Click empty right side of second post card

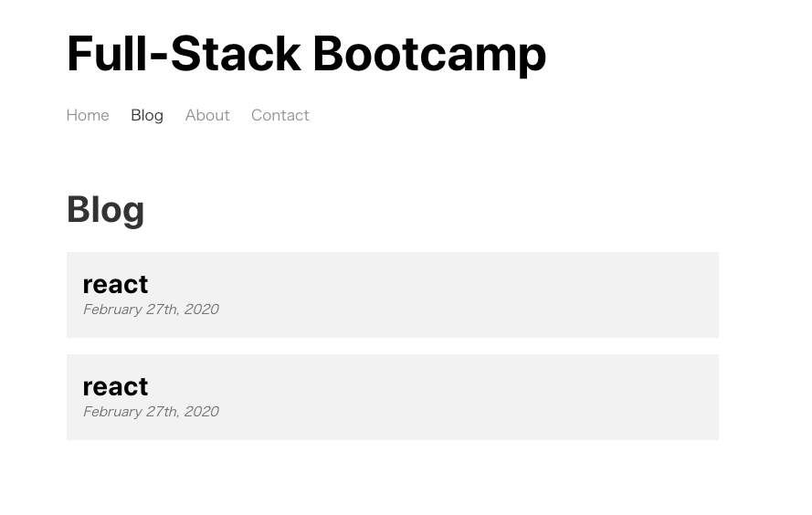(518, 397)
